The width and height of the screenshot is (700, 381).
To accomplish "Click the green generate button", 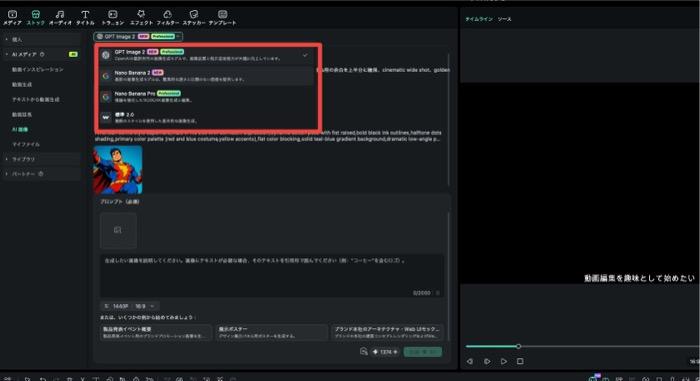I will pyautogui.click(x=423, y=352).
